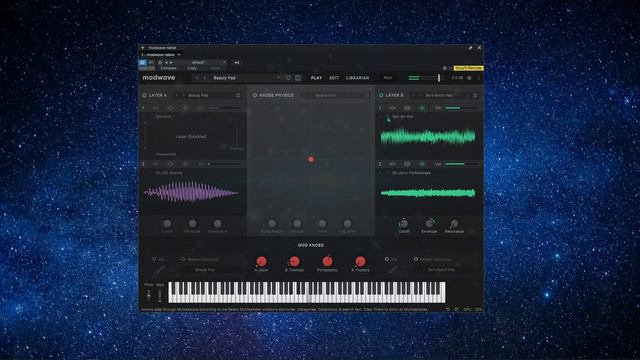Open Kaoss Physics preset selector
The image size is (640, 360).
click(x=337, y=95)
